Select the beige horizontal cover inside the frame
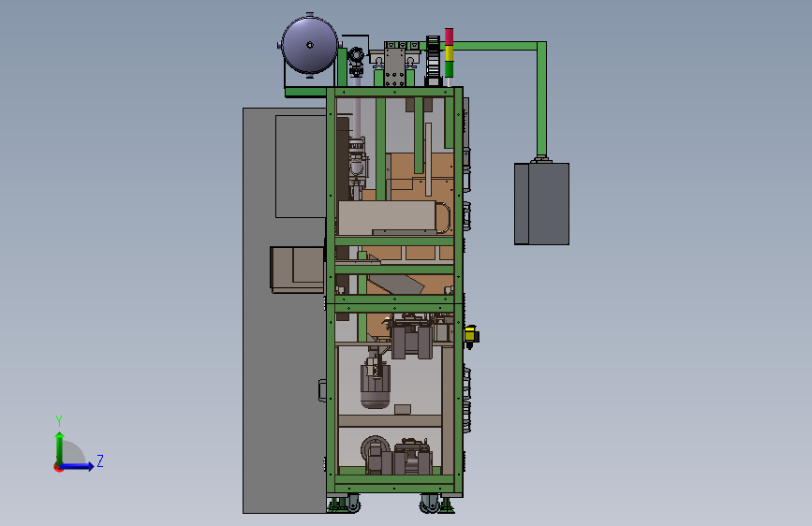The height and width of the screenshot is (526, 812). click(x=386, y=218)
